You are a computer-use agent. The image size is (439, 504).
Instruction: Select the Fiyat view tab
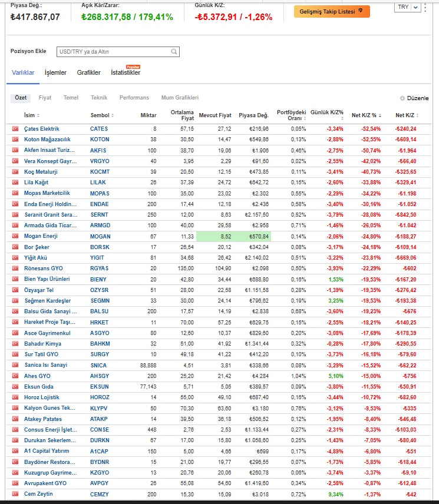point(45,98)
